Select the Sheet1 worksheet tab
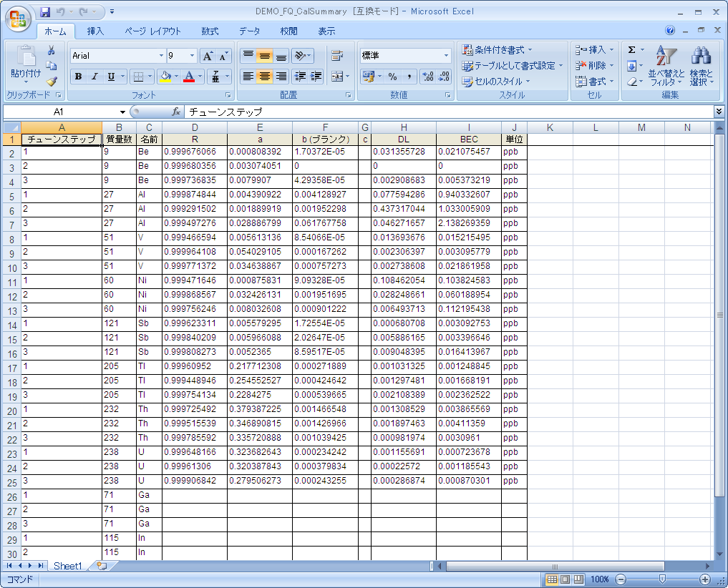 [68, 566]
